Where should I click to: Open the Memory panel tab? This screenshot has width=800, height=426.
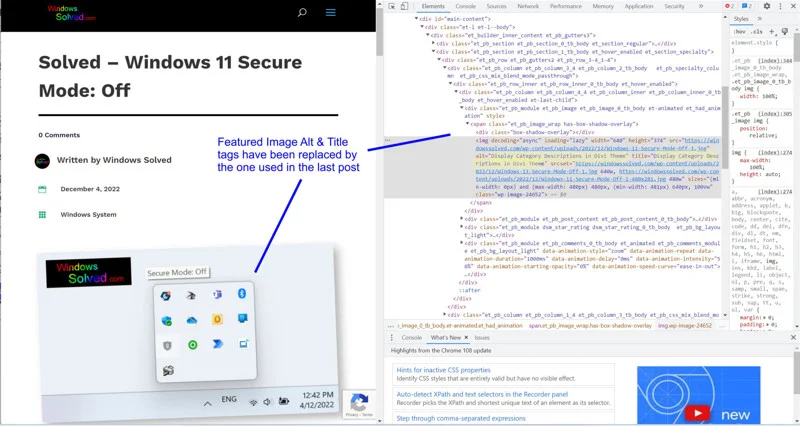(x=603, y=6)
